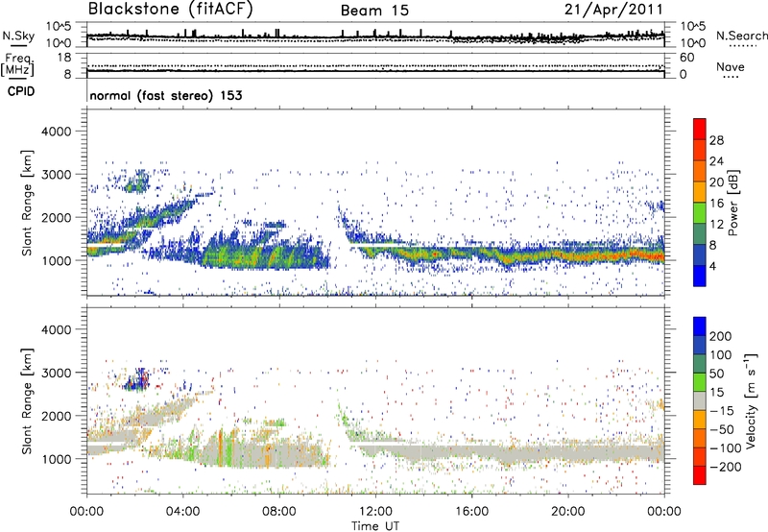Image resolution: width=768 pixels, height=532 pixels.
Task: Pick the red bottom segment of velocity color bar
Action: click(x=700, y=475)
